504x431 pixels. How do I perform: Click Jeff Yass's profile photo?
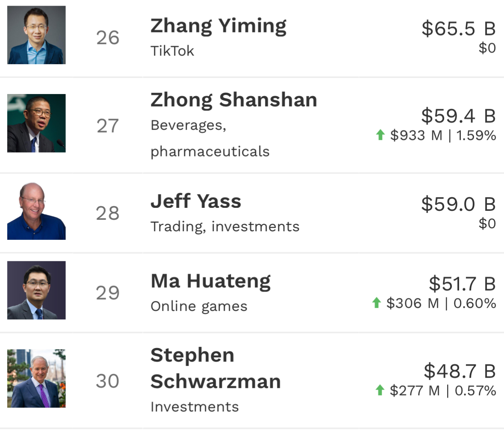pyautogui.click(x=36, y=211)
